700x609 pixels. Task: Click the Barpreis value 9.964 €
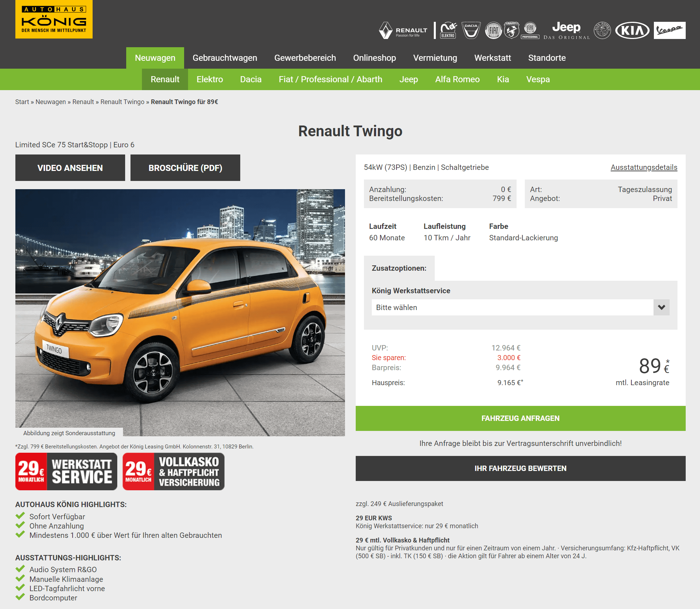tap(508, 368)
